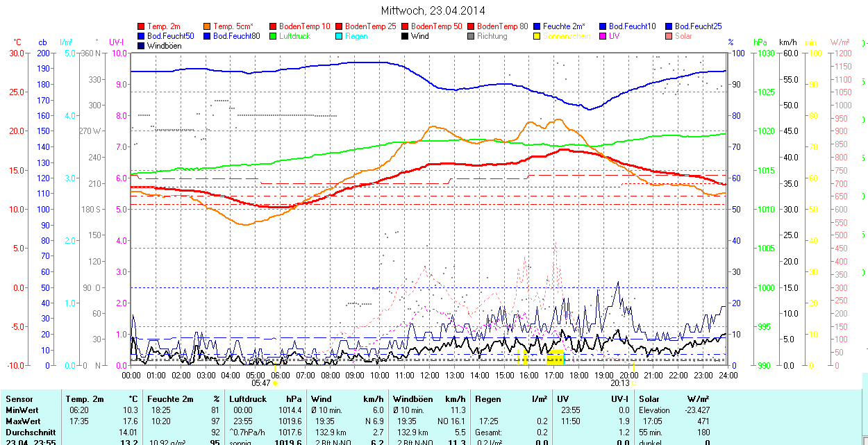Viewport: 868px width, 445px height.
Task: Click the Luftdruck column header in table
Action: click(x=247, y=399)
